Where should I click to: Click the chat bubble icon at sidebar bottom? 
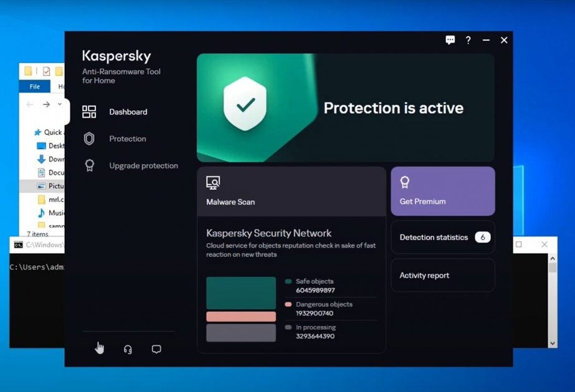pyautogui.click(x=156, y=349)
